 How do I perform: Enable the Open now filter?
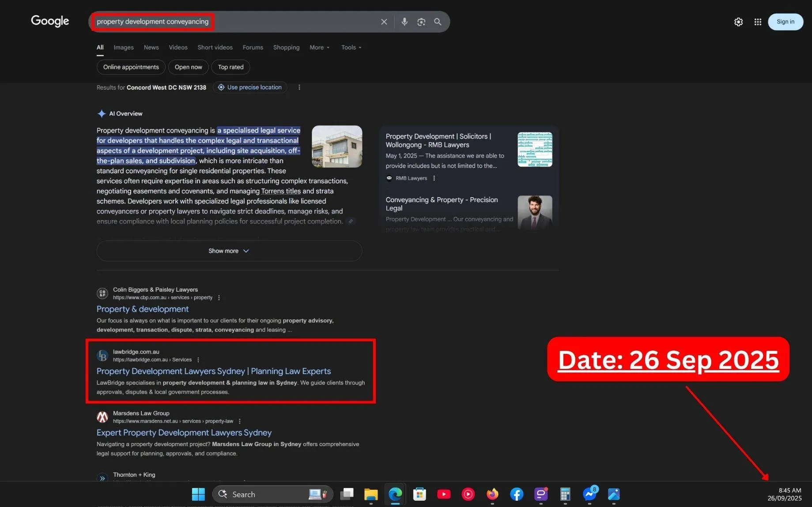point(188,67)
